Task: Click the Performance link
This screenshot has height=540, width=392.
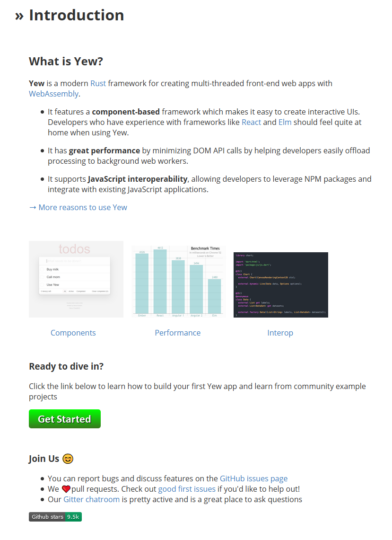Action: [x=178, y=333]
